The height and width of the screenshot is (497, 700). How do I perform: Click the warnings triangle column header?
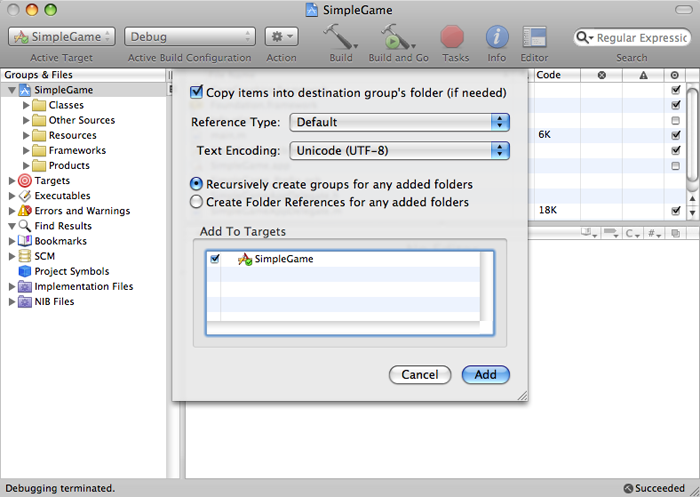643,75
